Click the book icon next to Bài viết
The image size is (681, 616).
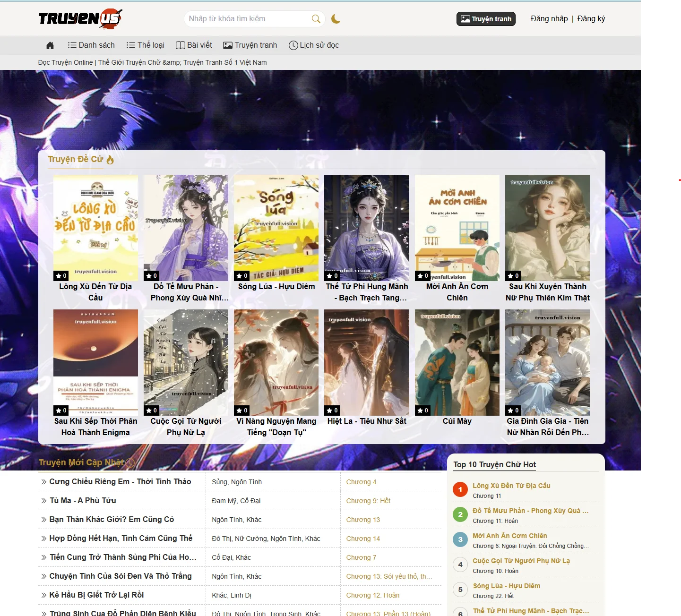(180, 45)
